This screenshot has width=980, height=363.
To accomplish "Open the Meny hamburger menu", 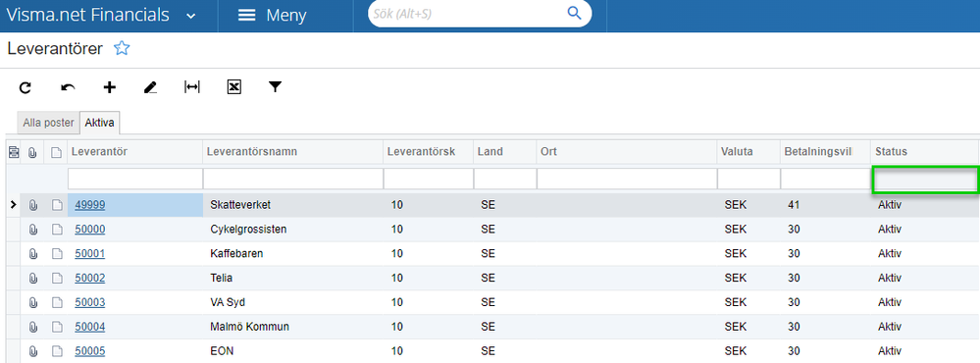I will [273, 15].
